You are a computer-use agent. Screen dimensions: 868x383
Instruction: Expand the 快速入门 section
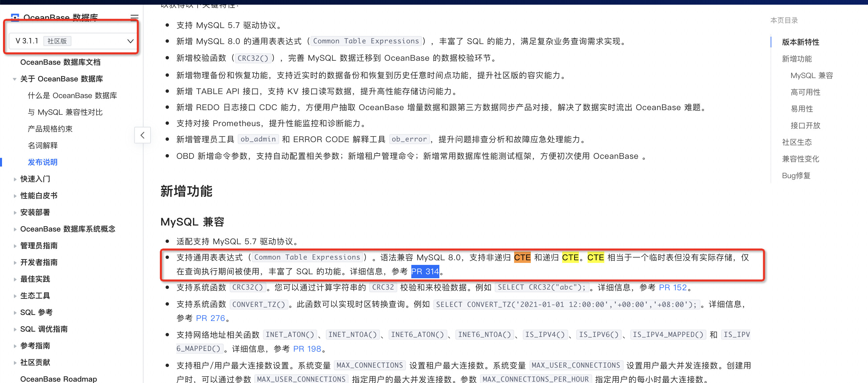(x=15, y=179)
